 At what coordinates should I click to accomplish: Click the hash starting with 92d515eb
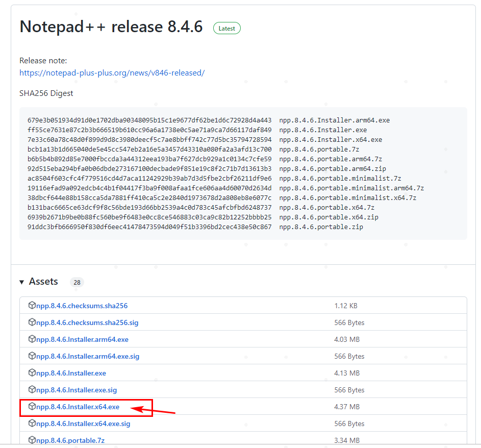click(x=149, y=169)
